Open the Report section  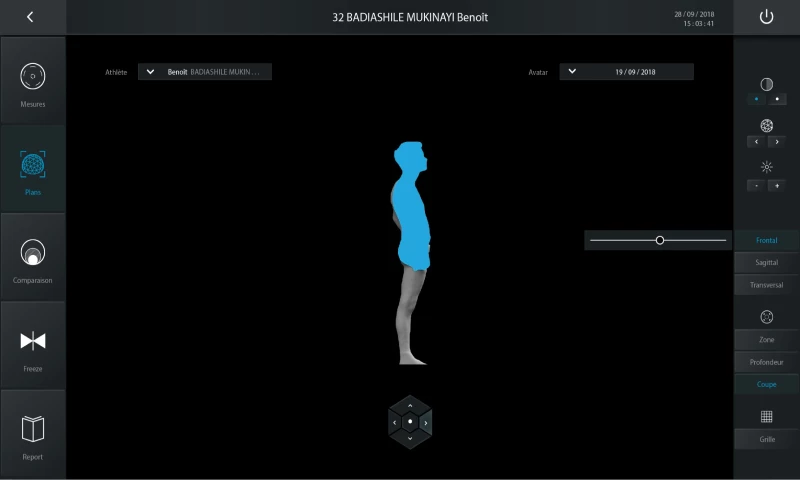33,433
